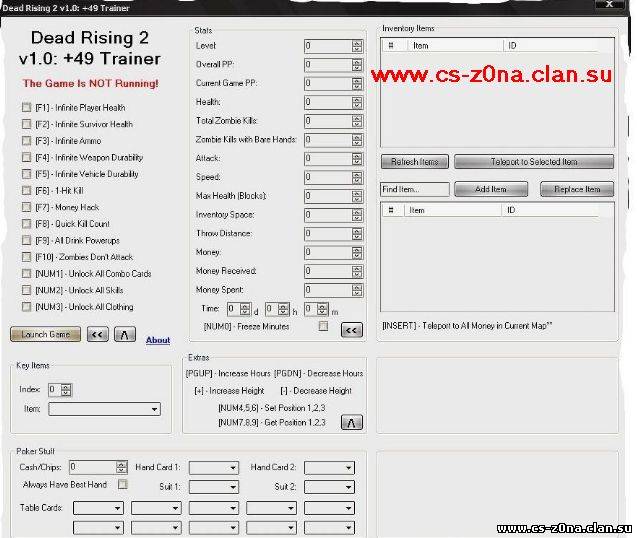Click the Max Health (Blocks) stepper

tap(357, 196)
